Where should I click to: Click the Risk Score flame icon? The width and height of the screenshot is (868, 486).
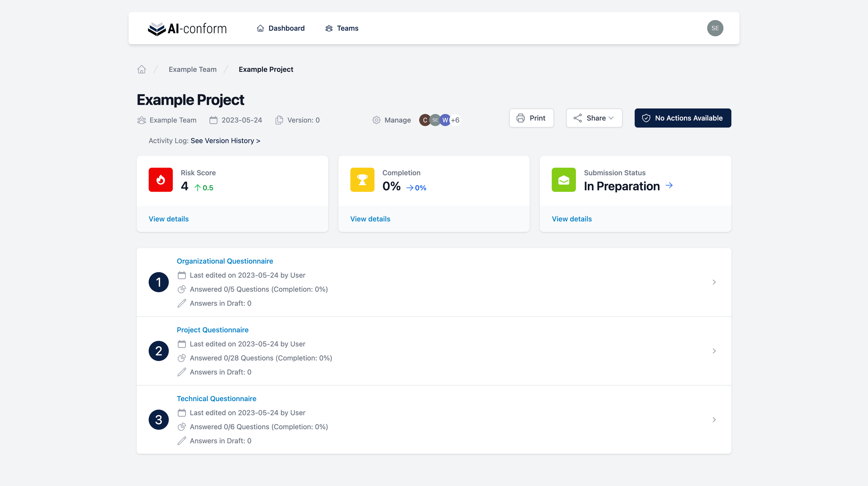161,179
